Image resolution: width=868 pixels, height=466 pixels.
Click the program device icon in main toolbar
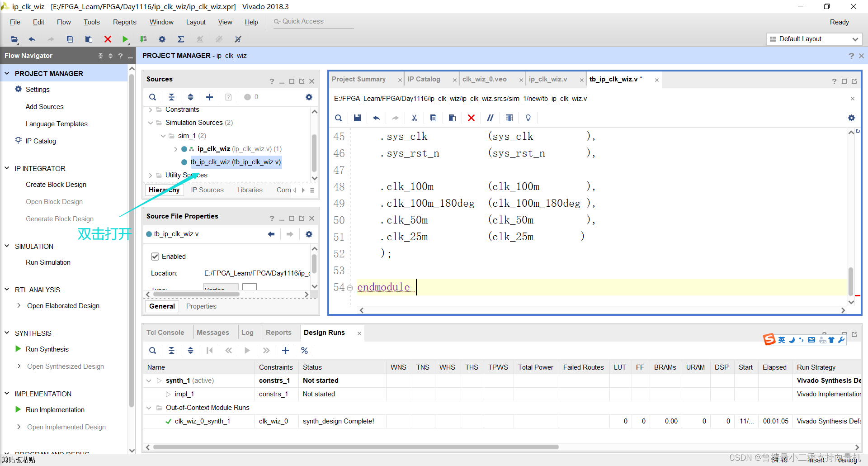[143, 39]
